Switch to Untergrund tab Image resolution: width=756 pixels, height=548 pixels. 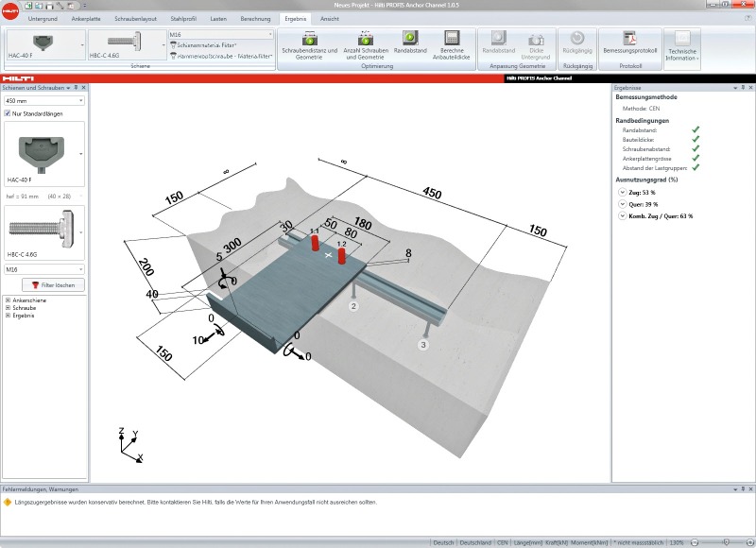(43, 19)
